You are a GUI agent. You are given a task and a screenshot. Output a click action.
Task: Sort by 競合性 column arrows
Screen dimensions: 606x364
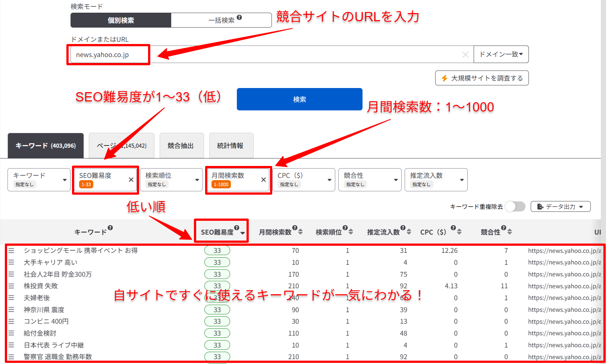tap(509, 232)
